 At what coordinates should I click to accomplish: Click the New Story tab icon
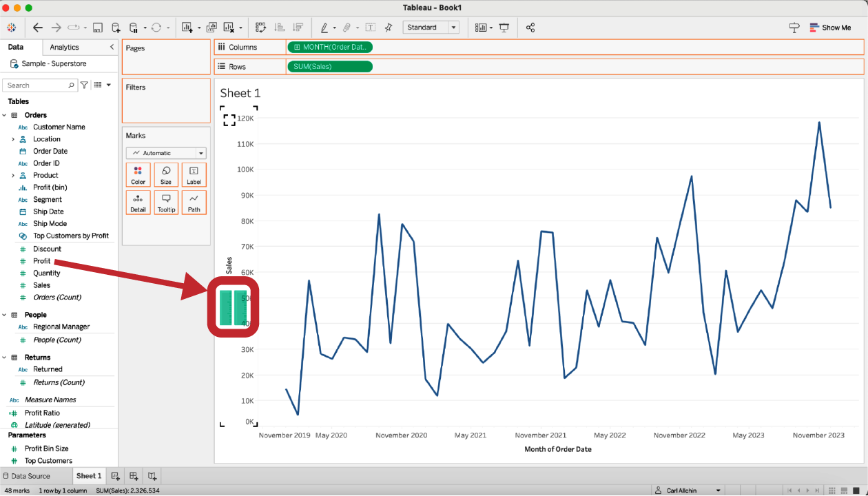pyautogui.click(x=152, y=476)
